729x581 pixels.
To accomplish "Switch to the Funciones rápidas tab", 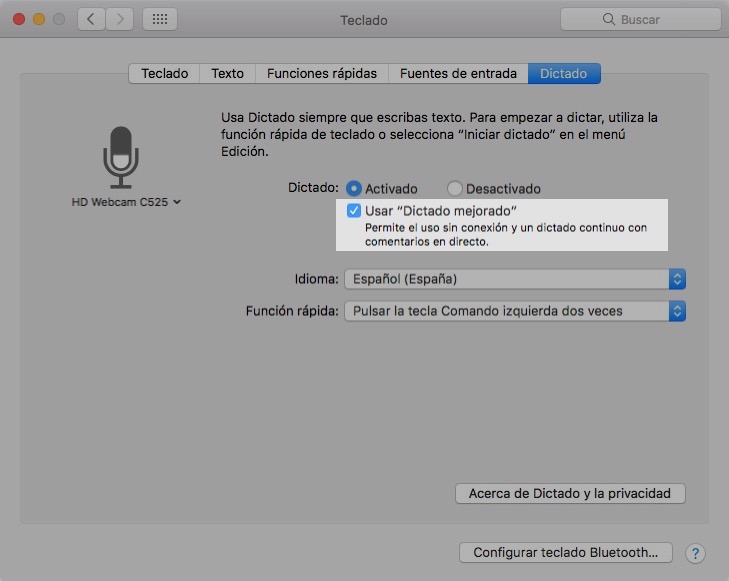I will point(322,73).
